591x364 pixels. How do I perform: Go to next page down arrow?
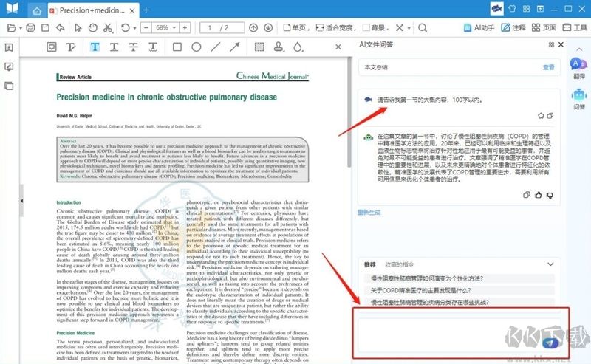268,27
